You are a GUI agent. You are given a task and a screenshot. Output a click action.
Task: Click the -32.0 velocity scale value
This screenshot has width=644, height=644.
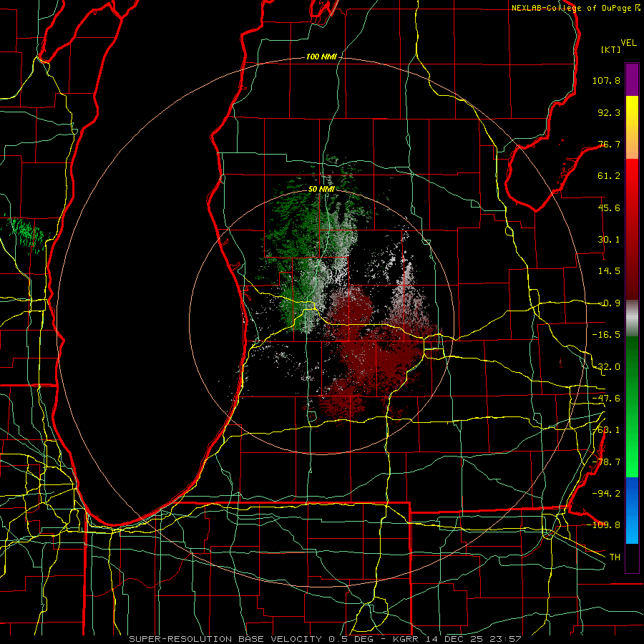[606, 367]
